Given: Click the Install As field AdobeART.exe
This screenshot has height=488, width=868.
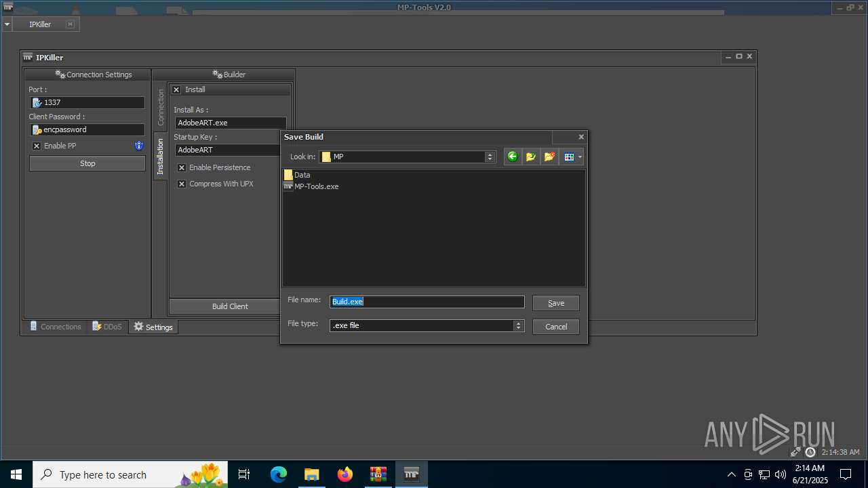Looking at the screenshot, I should pyautogui.click(x=231, y=123).
